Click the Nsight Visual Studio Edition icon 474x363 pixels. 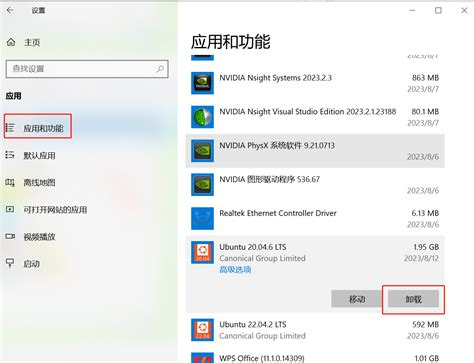202,117
